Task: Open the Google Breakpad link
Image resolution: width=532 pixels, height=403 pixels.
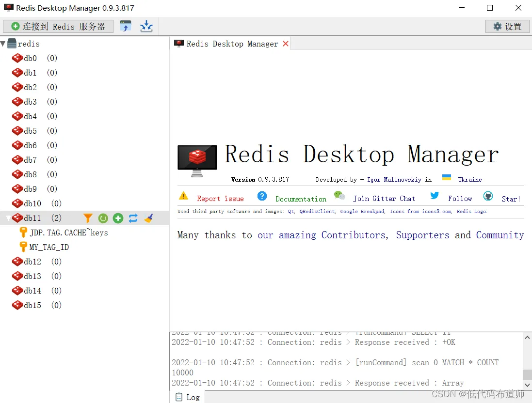Action: (362, 212)
